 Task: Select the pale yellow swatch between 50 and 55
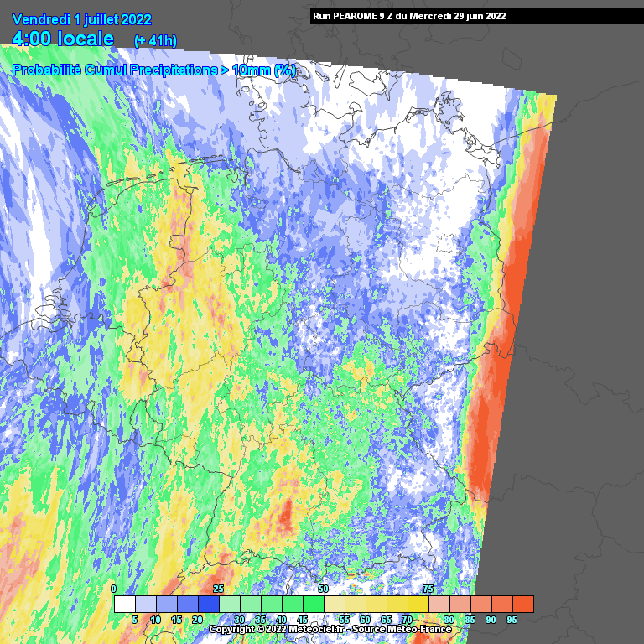[x=334, y=604]
